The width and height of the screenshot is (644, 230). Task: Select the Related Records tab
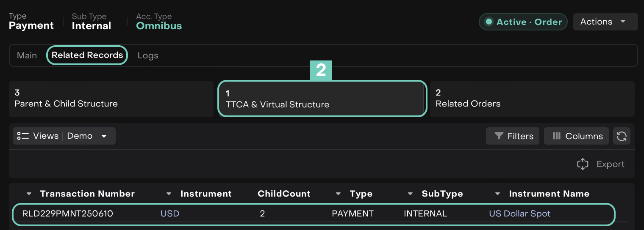pos(87,55)
